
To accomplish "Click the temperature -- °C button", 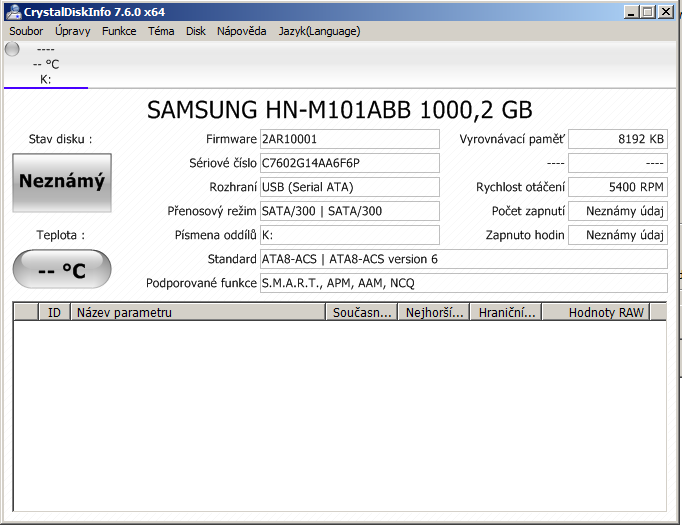I will 62,270.
